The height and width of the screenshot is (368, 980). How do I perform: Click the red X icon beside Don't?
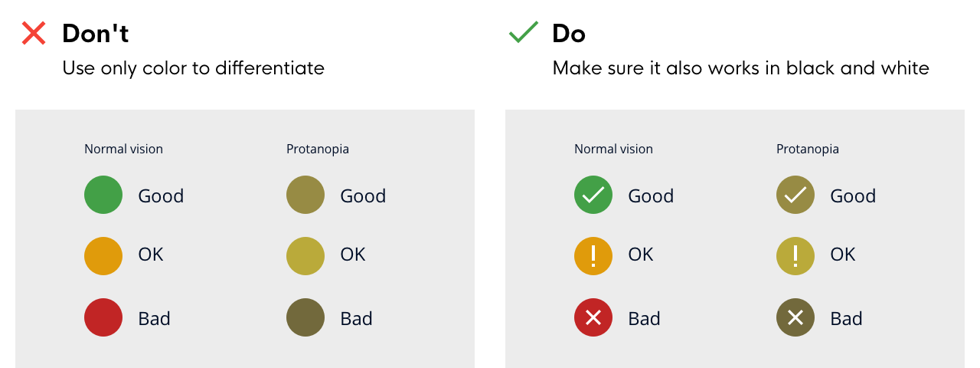click(34, 33)
